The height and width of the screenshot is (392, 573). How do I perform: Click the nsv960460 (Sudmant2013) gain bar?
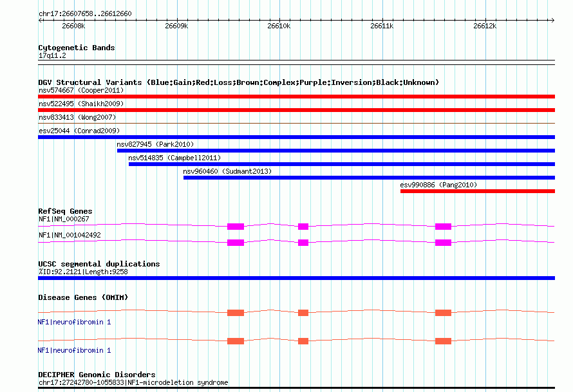pyautogui.click(x=369, y=178)
